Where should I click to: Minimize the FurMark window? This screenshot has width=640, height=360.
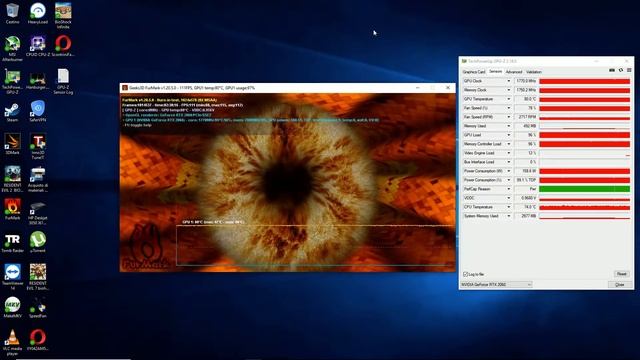418,88
